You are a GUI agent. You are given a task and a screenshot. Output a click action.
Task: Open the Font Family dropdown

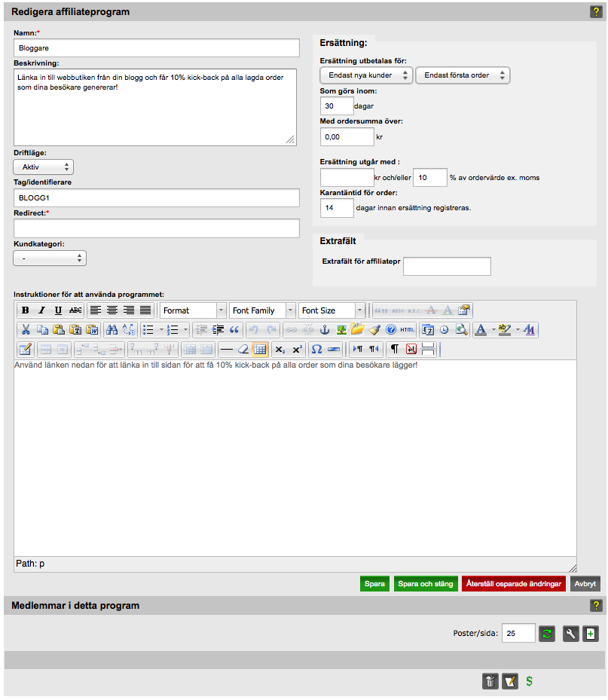click(262, 310)
